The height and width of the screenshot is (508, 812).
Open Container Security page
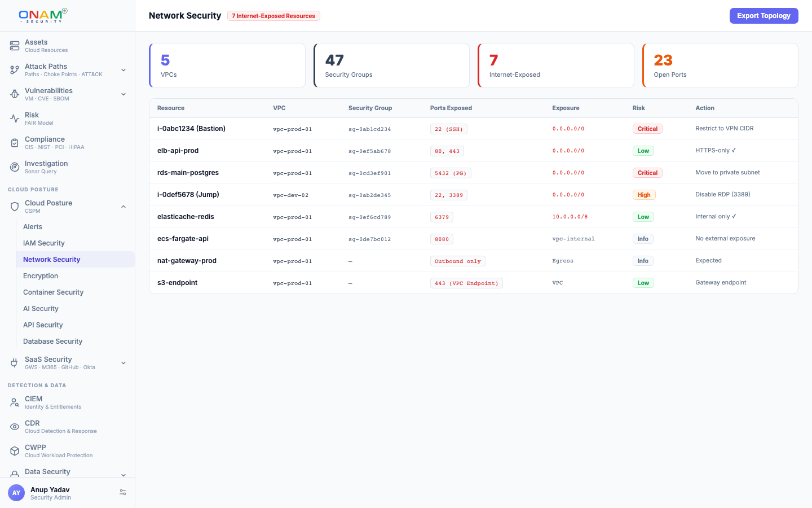tap(76, 292)
